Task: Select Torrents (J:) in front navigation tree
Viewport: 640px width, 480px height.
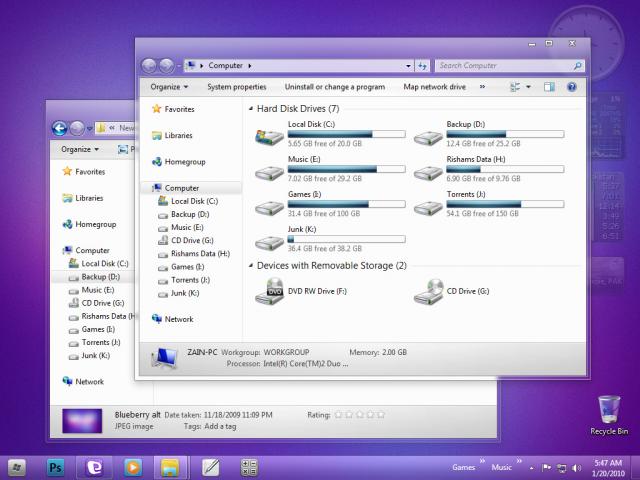Action: 184,280
